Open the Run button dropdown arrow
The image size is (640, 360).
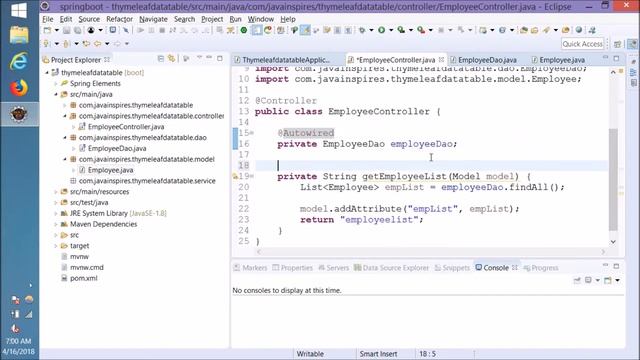click(391, 30)
